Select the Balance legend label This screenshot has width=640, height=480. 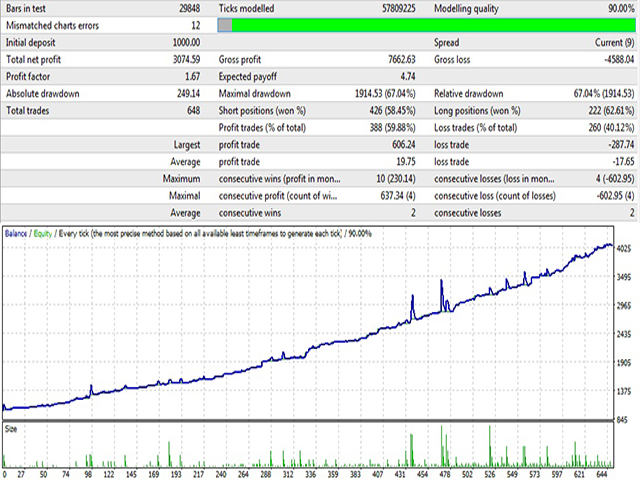point(17,233)
